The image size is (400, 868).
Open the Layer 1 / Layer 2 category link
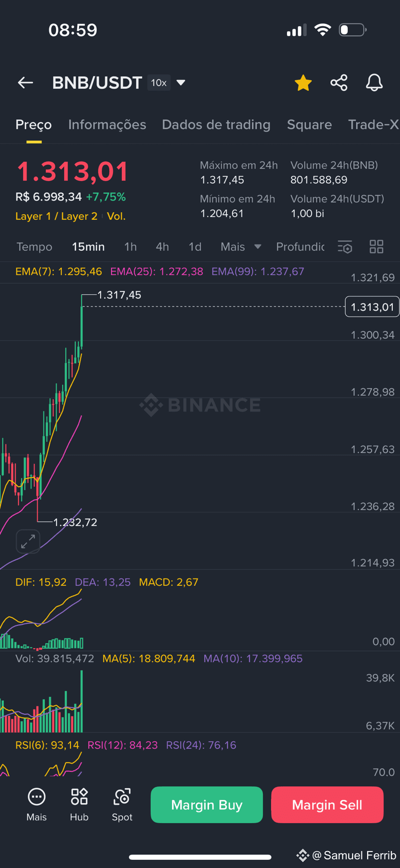[57, 217]
